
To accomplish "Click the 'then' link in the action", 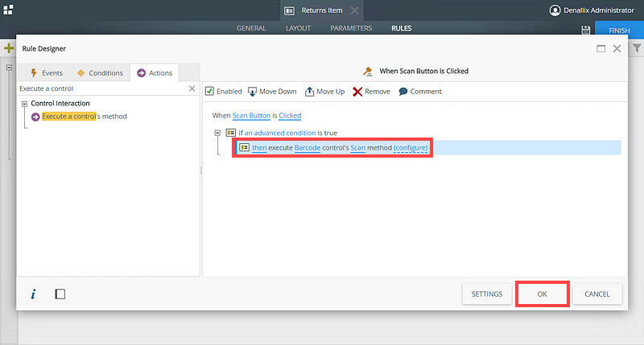I will coord(259,148).
